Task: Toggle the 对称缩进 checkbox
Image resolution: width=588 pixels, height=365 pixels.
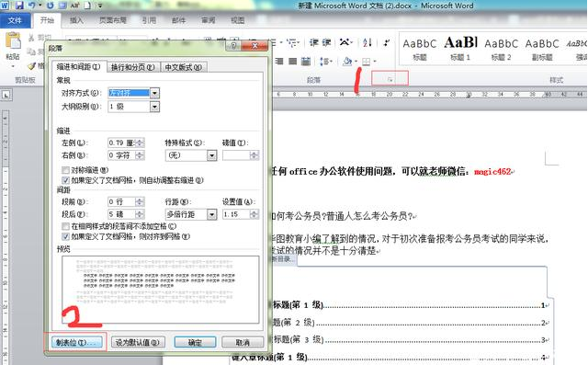Action: pyautogui.click(x=65, y=170)
